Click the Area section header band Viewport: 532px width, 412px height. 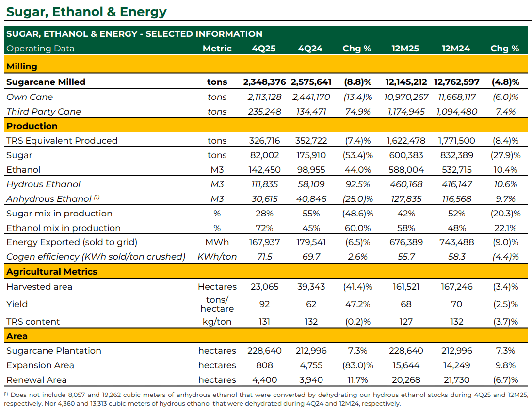click(x=266, y=336)
